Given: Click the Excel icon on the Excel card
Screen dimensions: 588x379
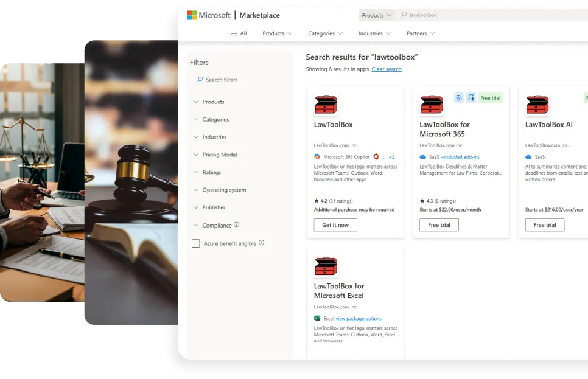Looking at the screenshot, I should (x=317, y=318).
